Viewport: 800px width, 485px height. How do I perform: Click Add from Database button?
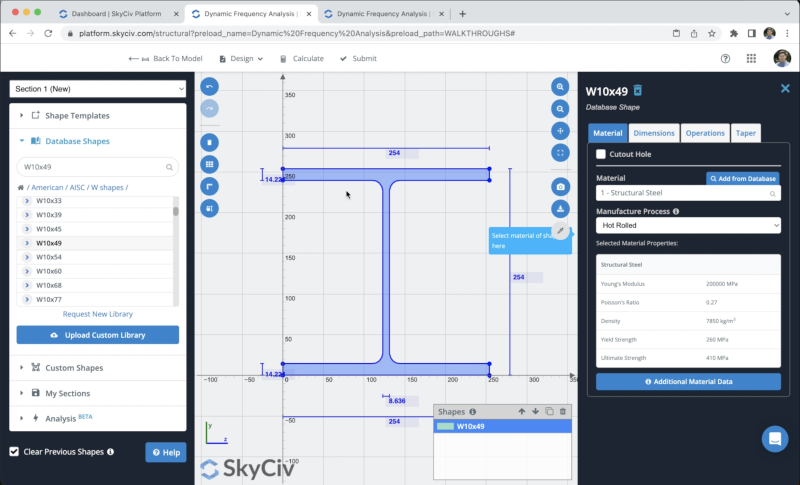742,178
